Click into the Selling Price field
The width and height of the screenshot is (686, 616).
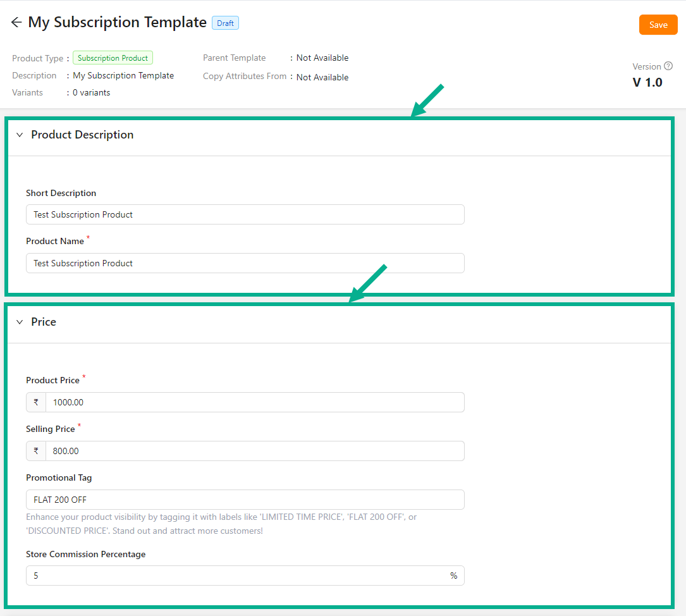[x=254, y=451]
